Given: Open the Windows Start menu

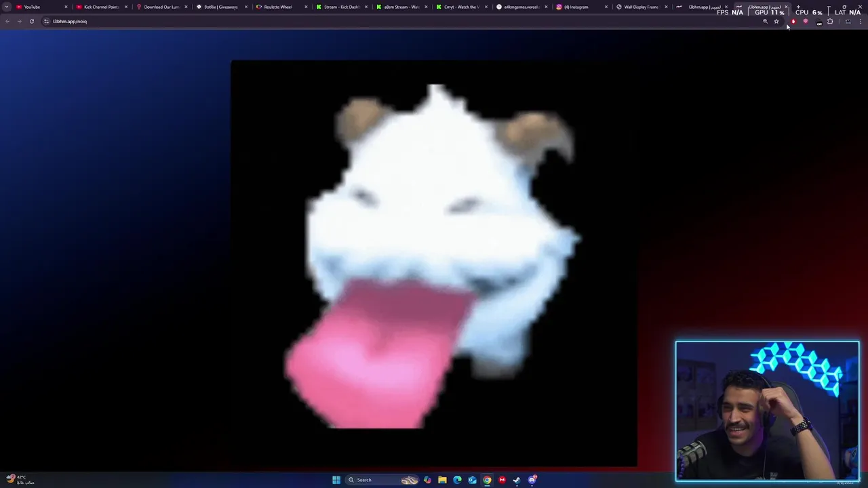Looking at the screenshot, I should pyautogui.click(x=336, y=480).
